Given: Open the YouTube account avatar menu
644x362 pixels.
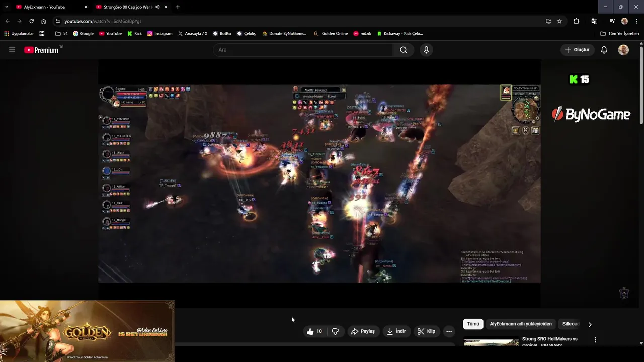Looking at the screenshot, I should pos(623,50).
